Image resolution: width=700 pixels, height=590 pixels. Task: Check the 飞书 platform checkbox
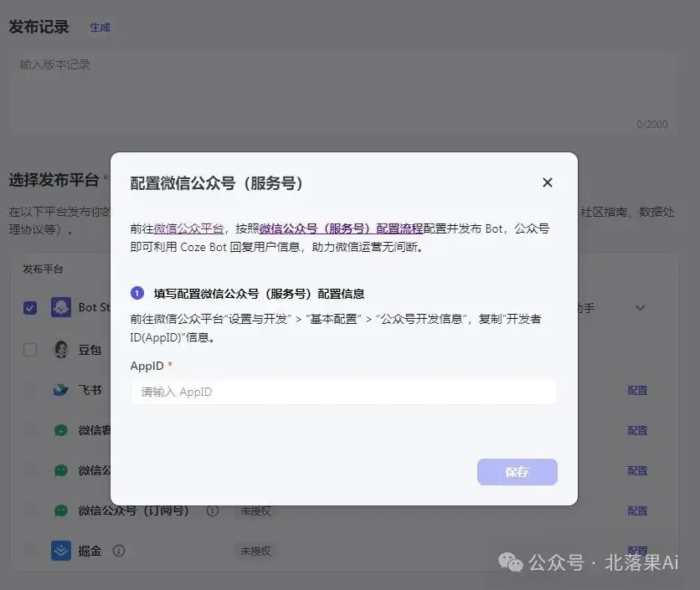point(30,389)
